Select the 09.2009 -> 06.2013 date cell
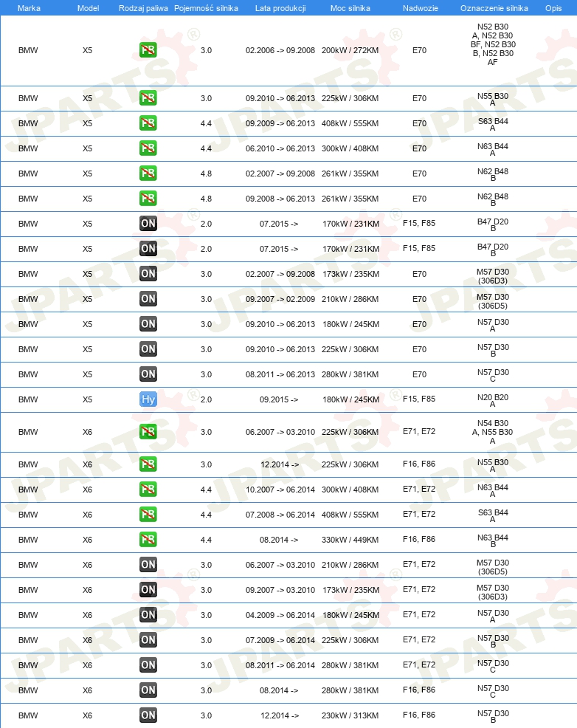Viewport: 577px width, 728px height. coord(280,123)
